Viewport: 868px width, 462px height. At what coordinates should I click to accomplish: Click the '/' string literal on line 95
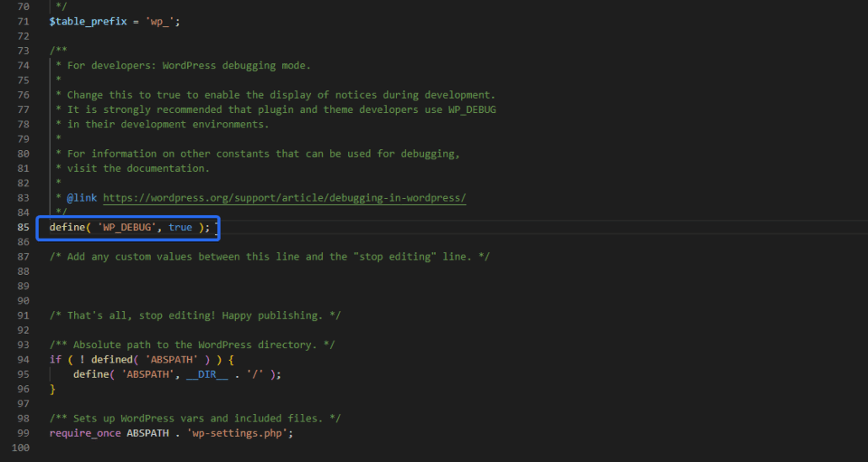255,374
